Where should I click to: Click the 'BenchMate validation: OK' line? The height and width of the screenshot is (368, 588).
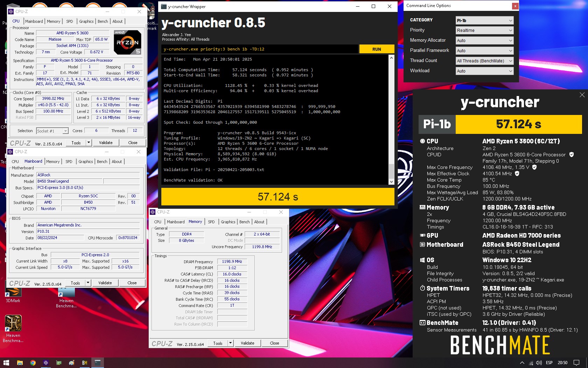coord(193,180)
